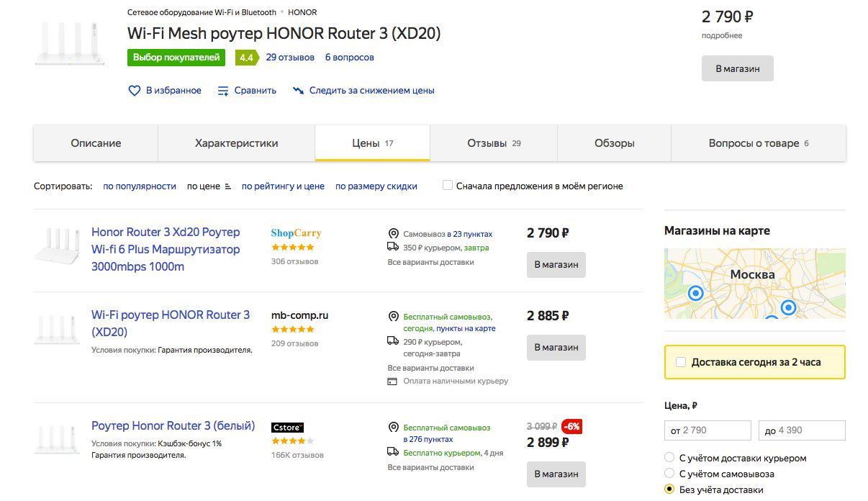
Task: Open the Moscow stores map
Action: click(x=755, y=284)
